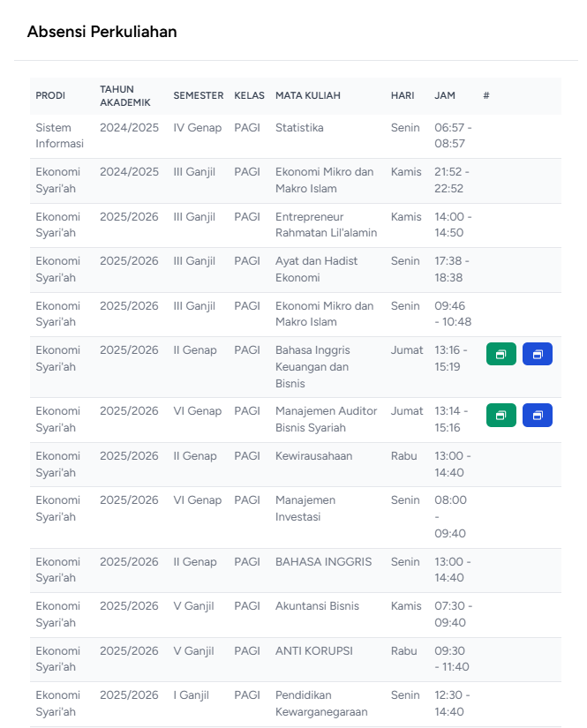Screen dimensions: 587x728
Task: Select the Pendidikan Kewarganegaraan row
Action: (x=296, y=704)
